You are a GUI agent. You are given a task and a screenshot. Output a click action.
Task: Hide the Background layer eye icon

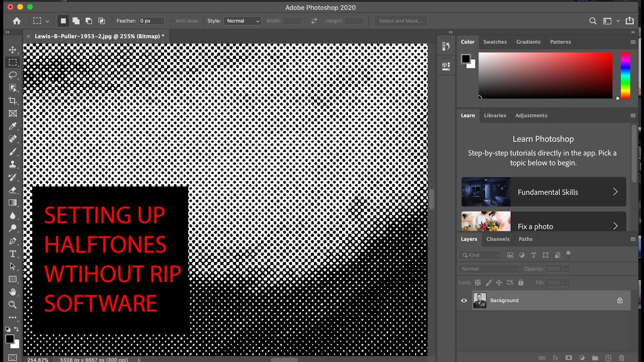(464, 301)
